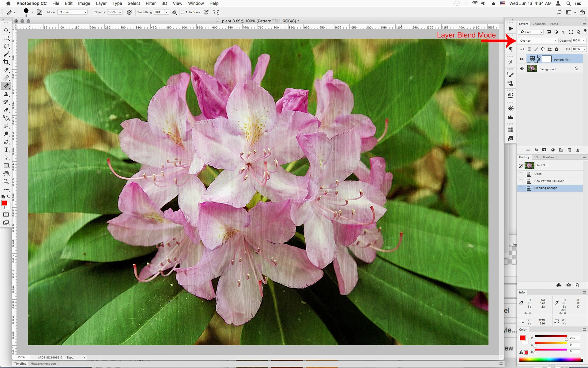The width and height of the screenshot is (588, 368).
Task: Delete layer with Layers panel trash icon
Action: point(577,150)
